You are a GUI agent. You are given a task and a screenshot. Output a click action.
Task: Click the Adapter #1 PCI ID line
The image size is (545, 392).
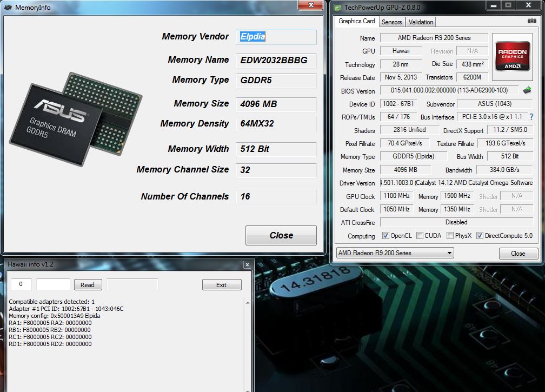pos(66,309)
